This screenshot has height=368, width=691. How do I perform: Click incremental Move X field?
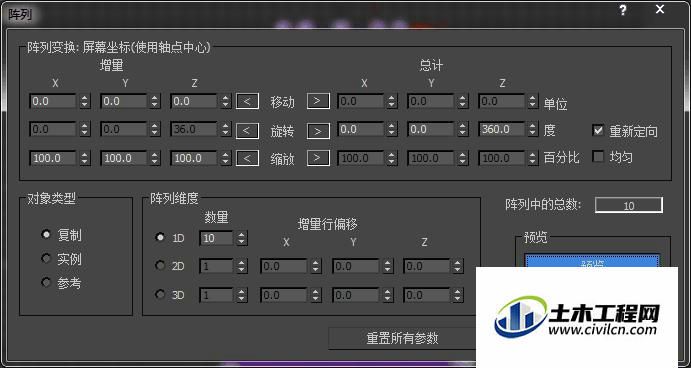[x=53, y=101]
